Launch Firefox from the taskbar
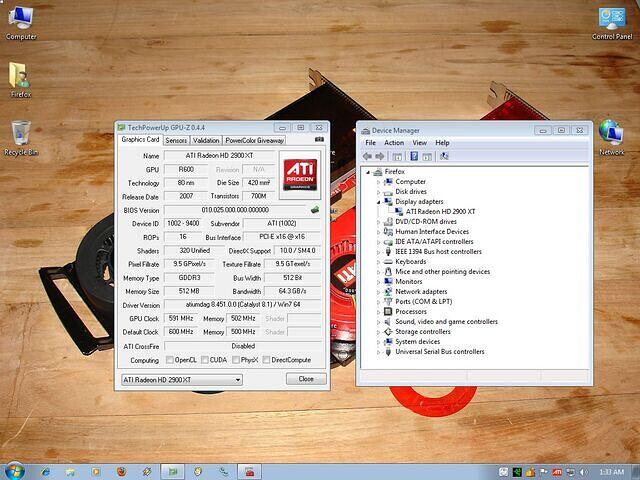Screen dimensions: 640x480 point(121,472)
